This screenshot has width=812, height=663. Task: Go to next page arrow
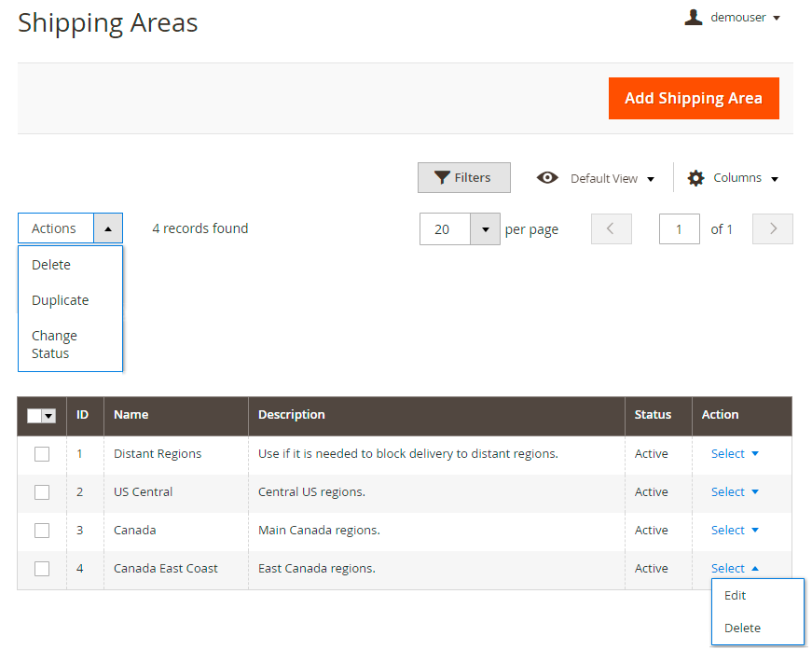pyautogui.click(x=772, y=229)
